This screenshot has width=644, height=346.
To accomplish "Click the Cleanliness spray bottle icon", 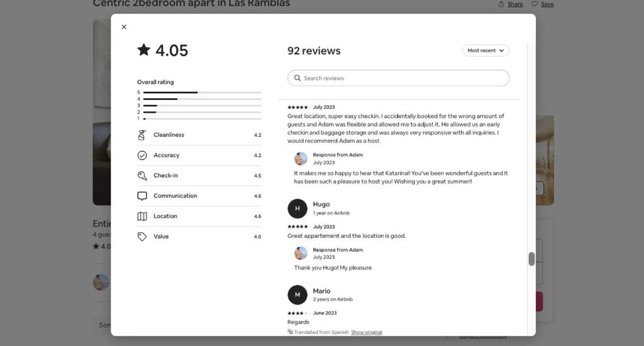I will click(142, 135).
